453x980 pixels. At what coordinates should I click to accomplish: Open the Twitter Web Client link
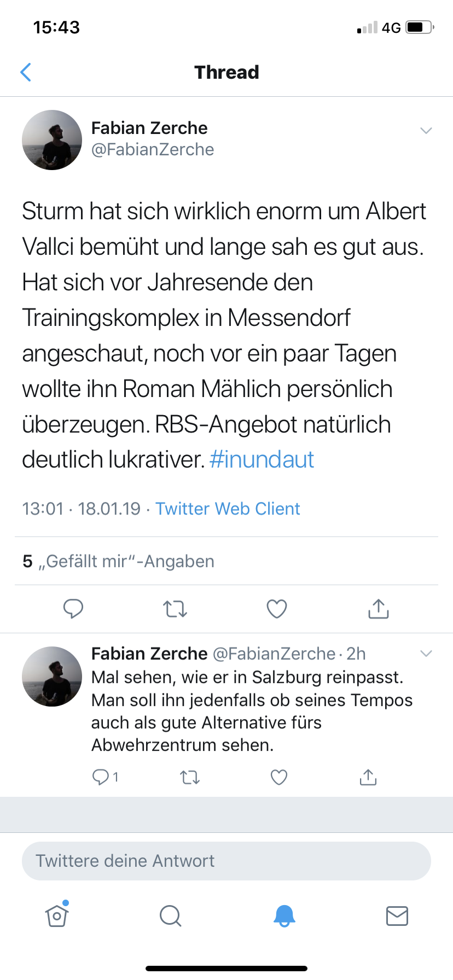point(228,509)
